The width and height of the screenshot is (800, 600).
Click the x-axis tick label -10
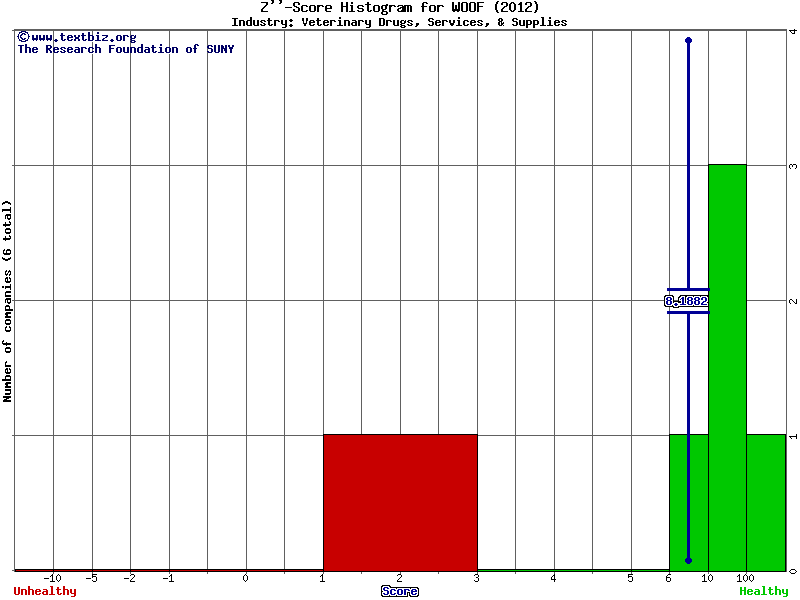pyautogui.click(x=53, y=578)
